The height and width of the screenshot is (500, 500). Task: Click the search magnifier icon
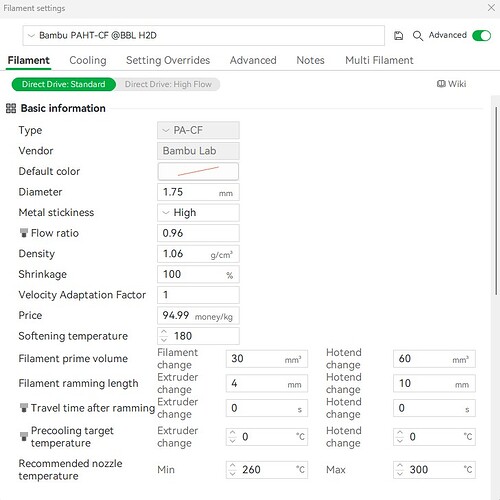(418, 36)
